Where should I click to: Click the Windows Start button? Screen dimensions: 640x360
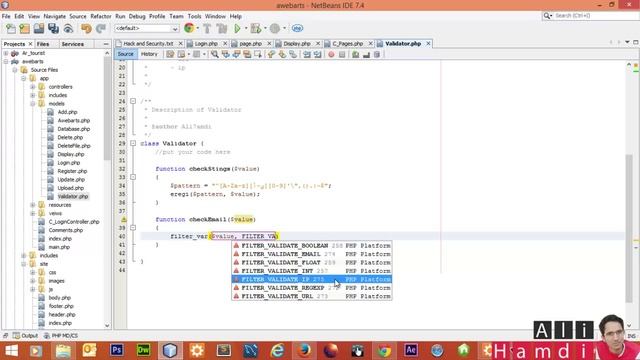11,351
